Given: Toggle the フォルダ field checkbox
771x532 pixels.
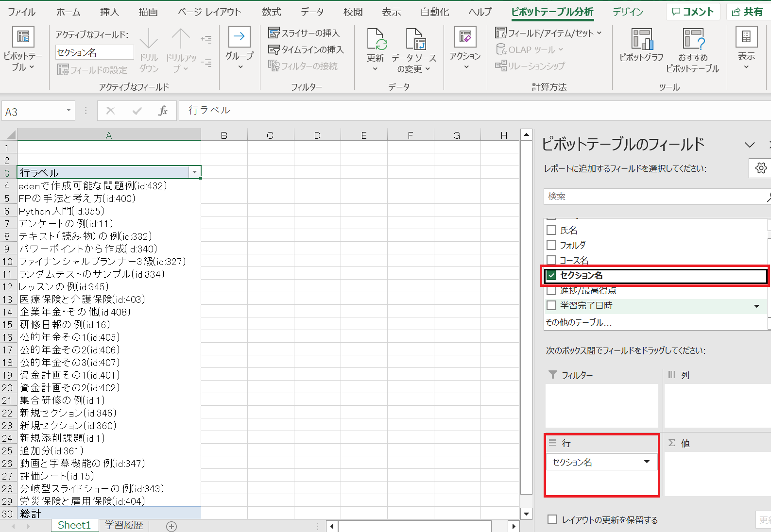Looking at the screenshot, I should [x=551, y=245].
